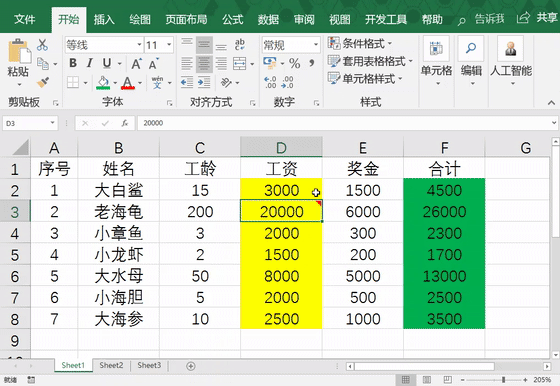Apply accounting currency format icon

[270, 63]
